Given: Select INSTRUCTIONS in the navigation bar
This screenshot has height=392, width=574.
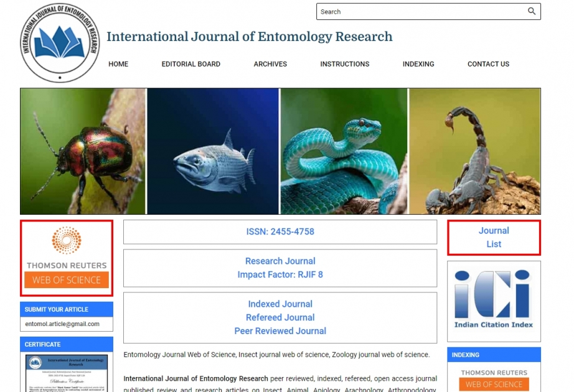Looking at the screenshot, I should [x=344, y=64].
